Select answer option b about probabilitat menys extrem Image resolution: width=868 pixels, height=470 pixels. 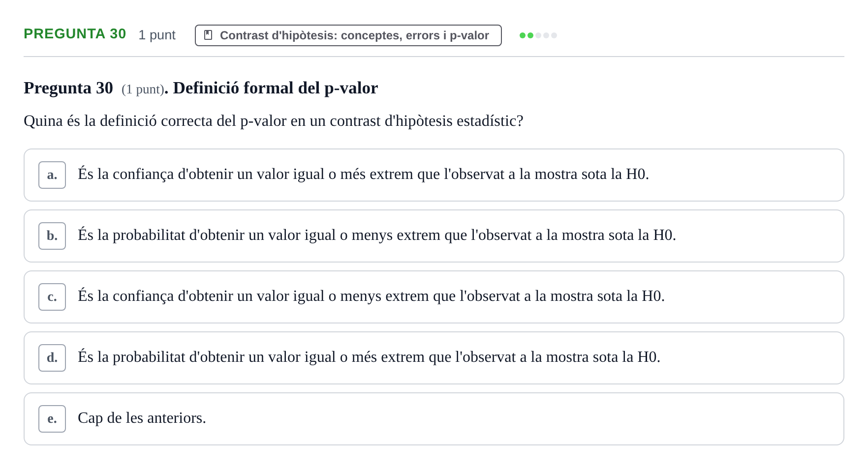coord(434,236)
